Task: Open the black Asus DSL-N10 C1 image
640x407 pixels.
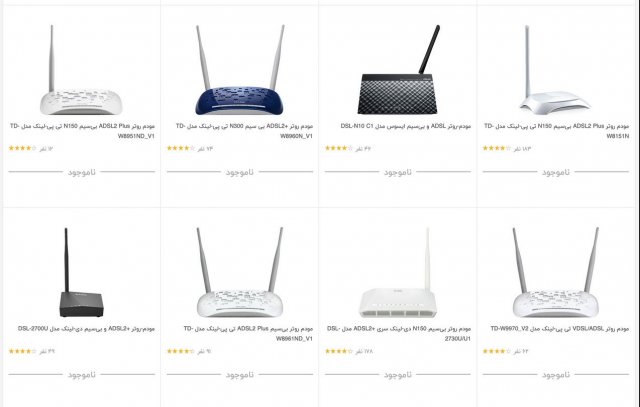Action: (398, 70)
